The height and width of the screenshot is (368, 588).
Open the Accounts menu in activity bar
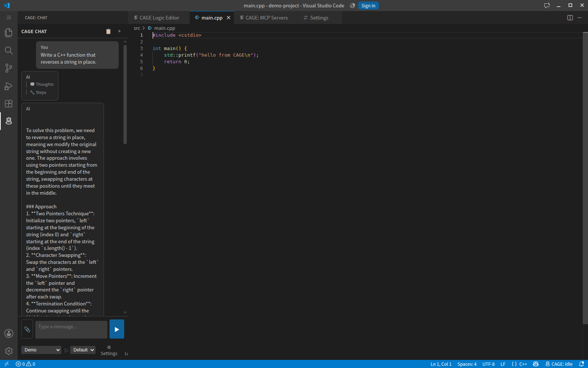(9, 333)
